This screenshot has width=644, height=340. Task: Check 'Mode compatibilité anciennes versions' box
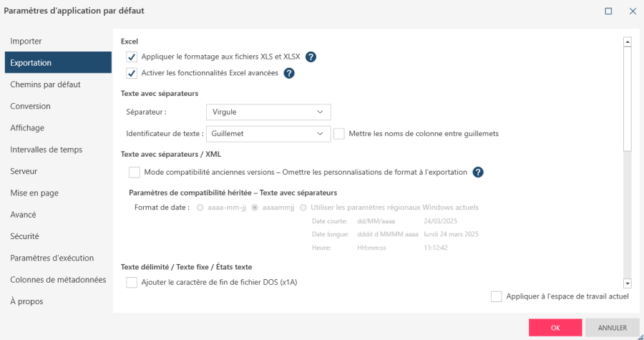[134, 172]
